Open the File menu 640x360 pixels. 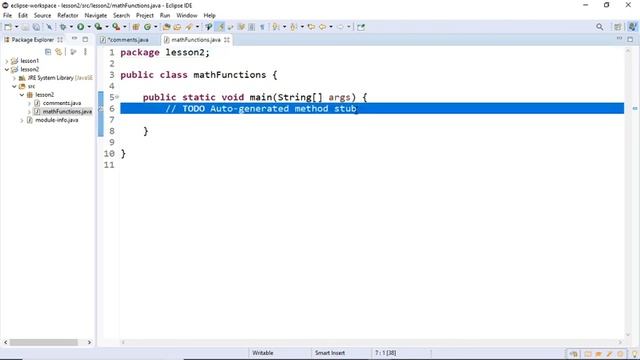[7, 16]
